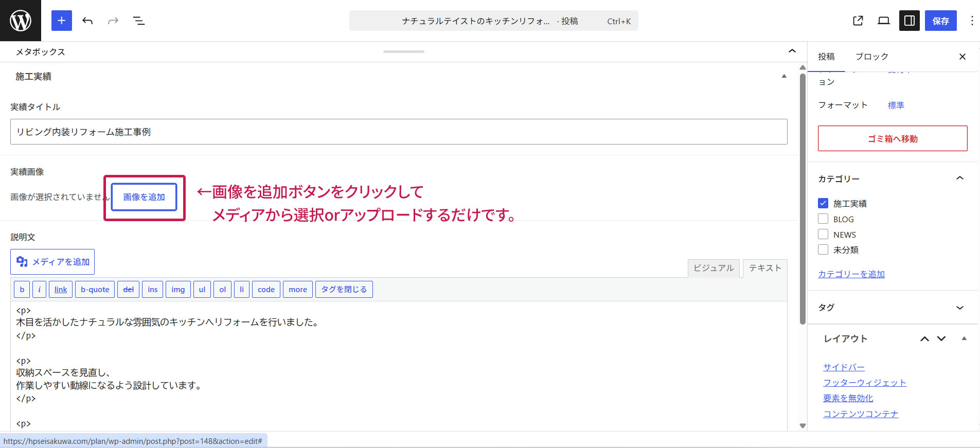Insert ins tag button

[153, 290]
